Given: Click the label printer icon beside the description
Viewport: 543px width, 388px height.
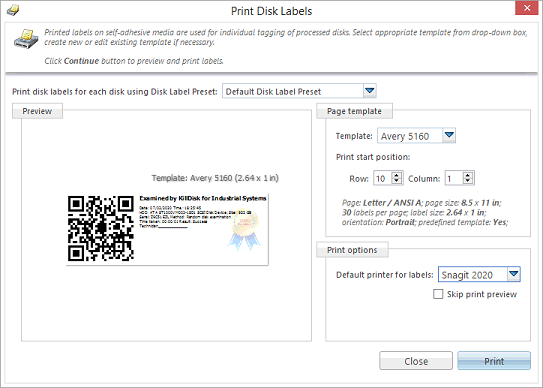Looking at the screenshot, I should [x=26, y=39].
